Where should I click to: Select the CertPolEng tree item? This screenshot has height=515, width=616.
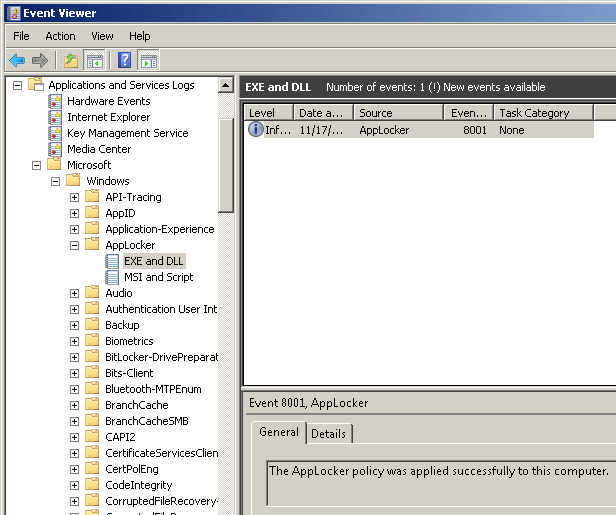tap(132, 469)
